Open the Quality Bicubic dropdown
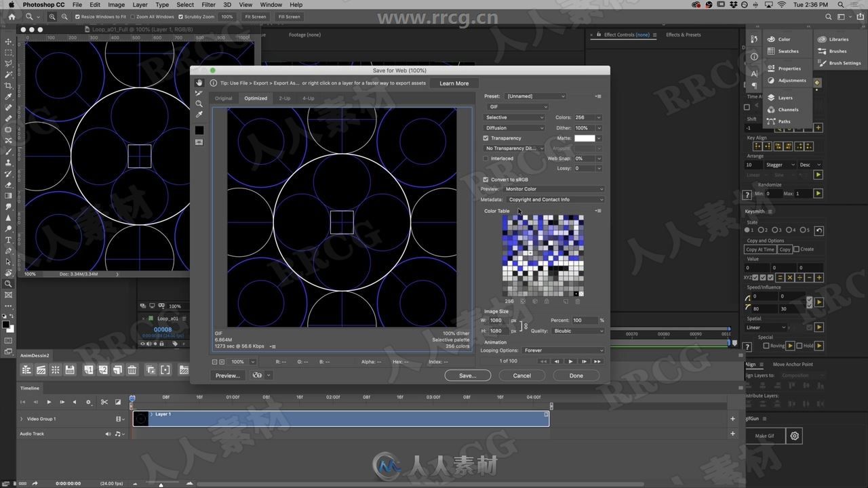The width and height of the screenshot is (868, 488). pyautogui.click(x=578, y=331)
